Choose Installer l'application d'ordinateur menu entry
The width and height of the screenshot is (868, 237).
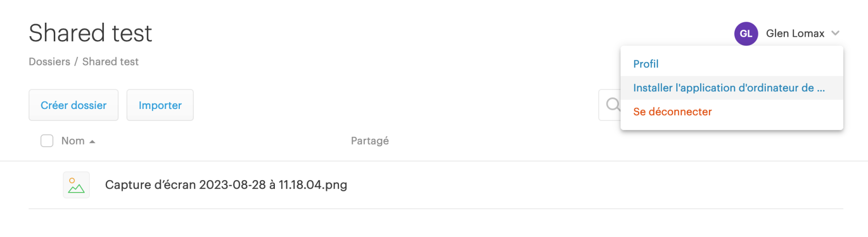[729, 88]
